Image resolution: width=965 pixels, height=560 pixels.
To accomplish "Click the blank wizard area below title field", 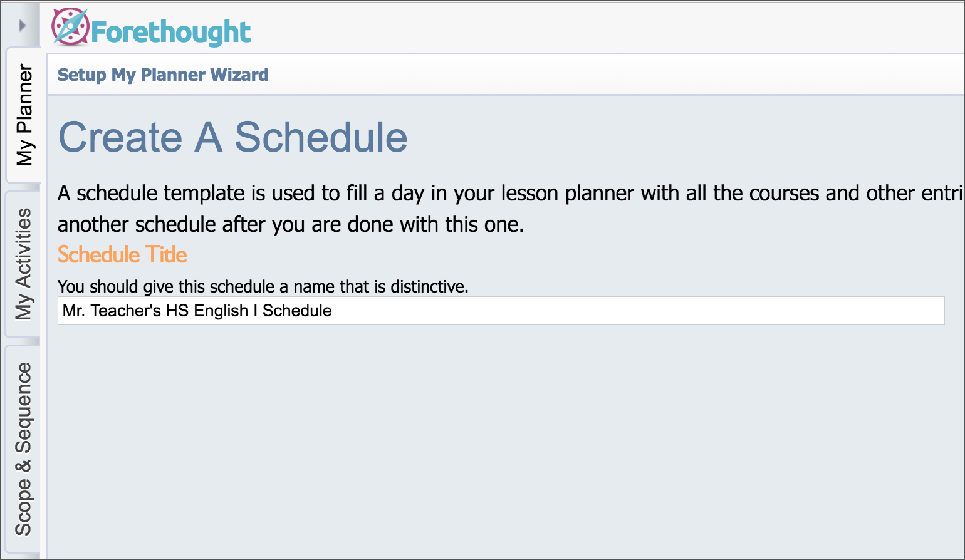I will click(x=501, y=438).
